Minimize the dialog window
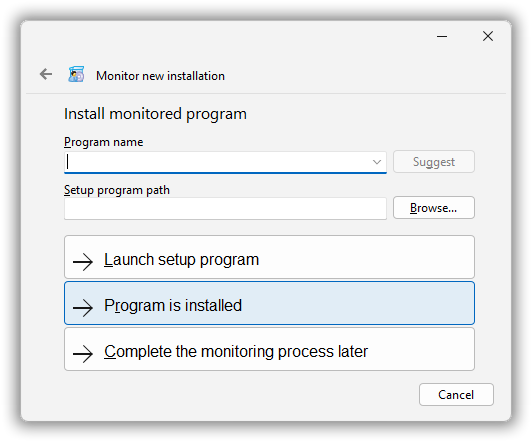The image size is (532, 442). click(442, 36)
